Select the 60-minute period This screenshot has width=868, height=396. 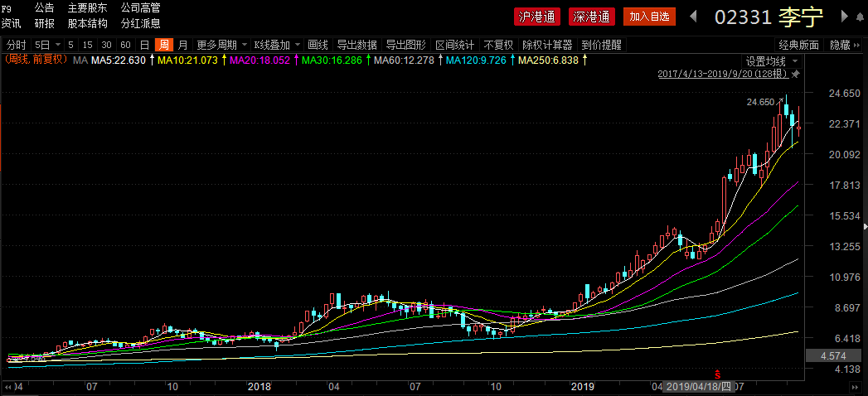[x=126, y=46]
